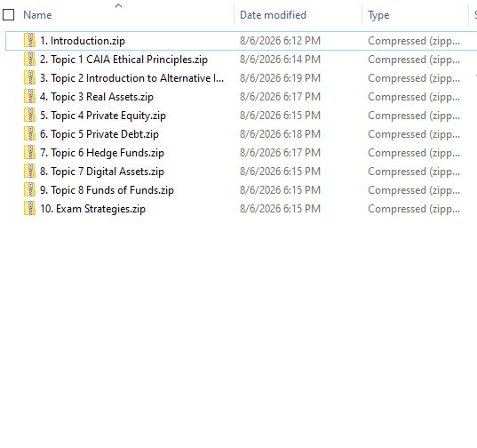This screenshot has width=477, height=448.
Task: Click the sort arrow above the Name column
Action: (x=119, y=5)
